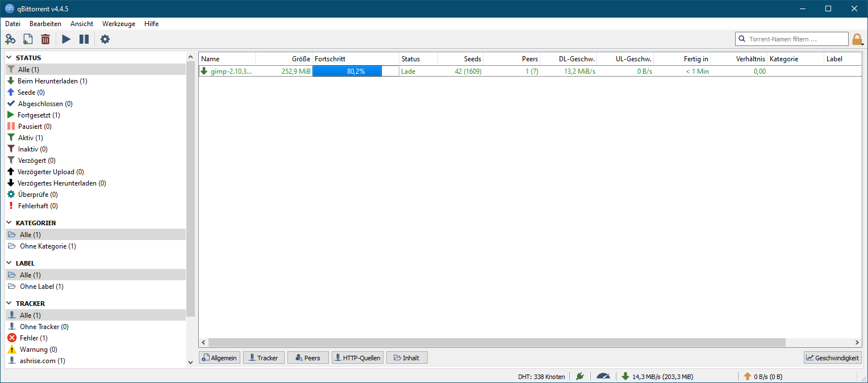
Task: Click the green download speed arrow in status bar
Action: tap(625, 376)
